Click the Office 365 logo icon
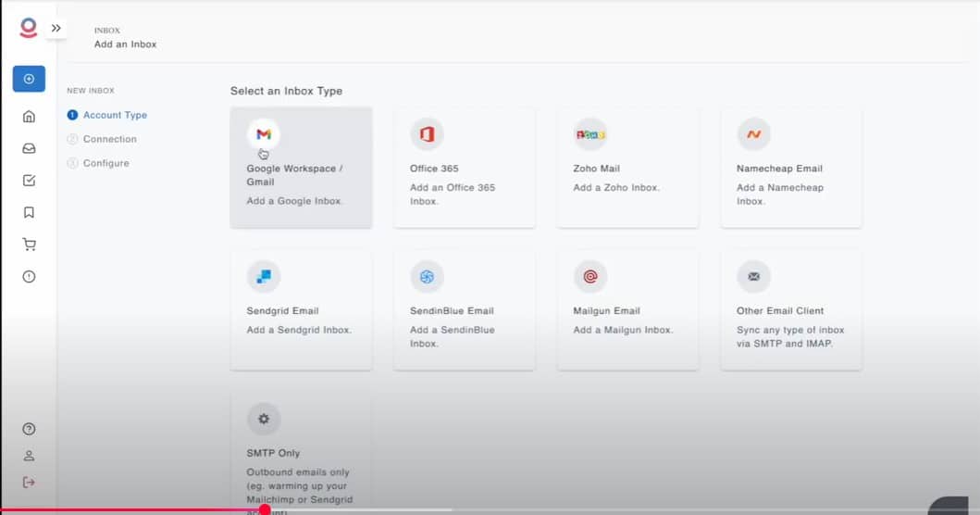Image resolution: width=980 pixels, height=515 pixels. pyautogui.click(x=427, y=134)
